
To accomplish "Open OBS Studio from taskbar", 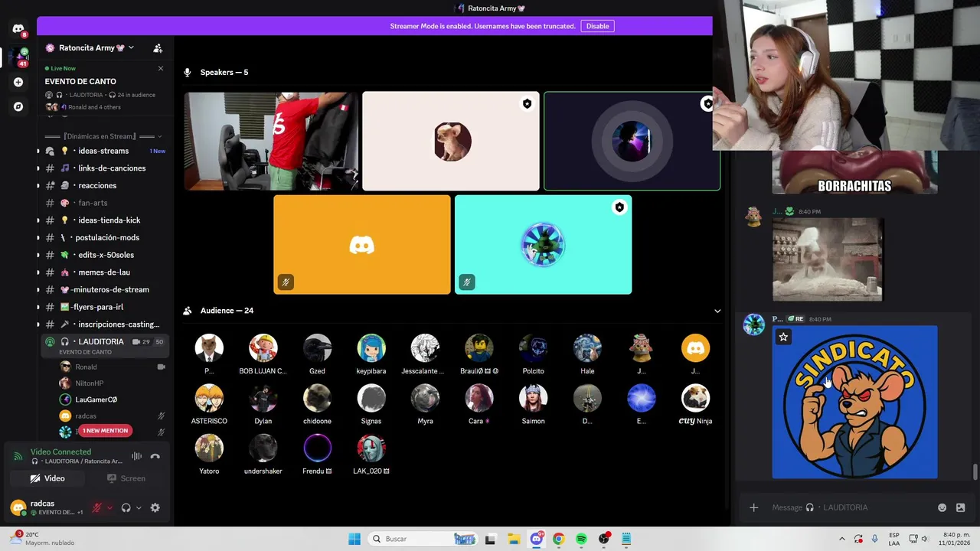I will click(604, 539).
